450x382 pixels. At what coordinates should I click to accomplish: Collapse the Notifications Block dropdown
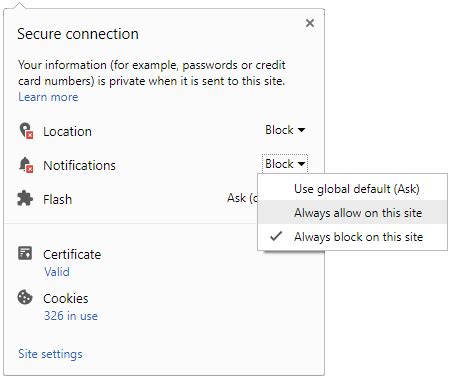click(x=285, y=164)
